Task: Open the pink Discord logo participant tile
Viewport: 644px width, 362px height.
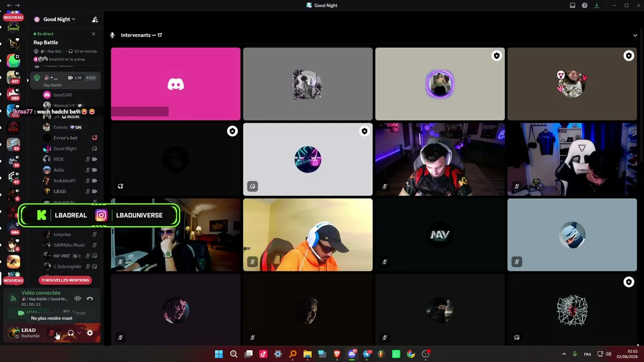Action: pos(176,84)
